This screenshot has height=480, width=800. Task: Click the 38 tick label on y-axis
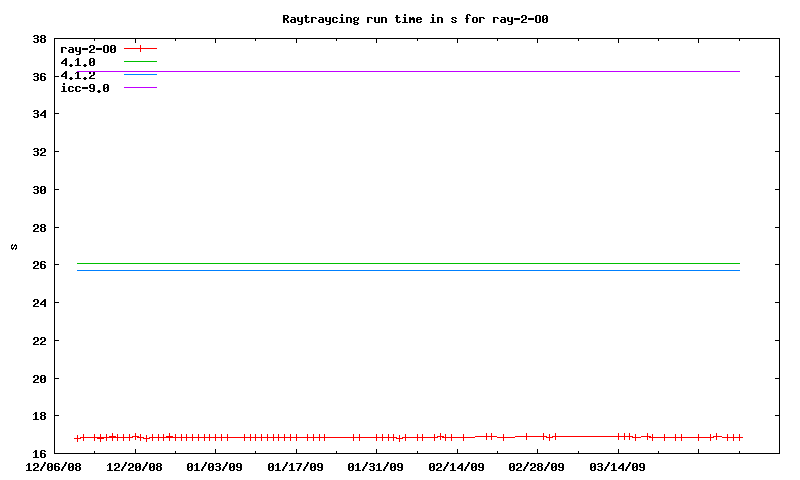39,39
